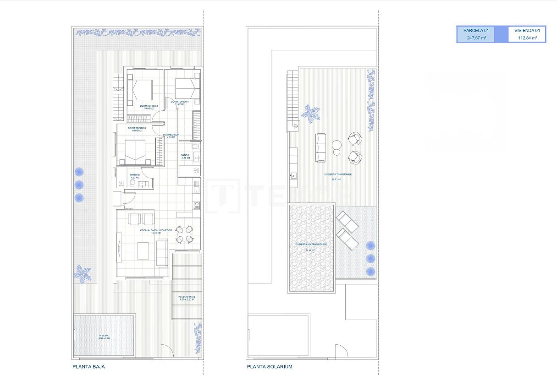
Task: Click the Cubierta Transitable label
Action: [x=338, y=174]
